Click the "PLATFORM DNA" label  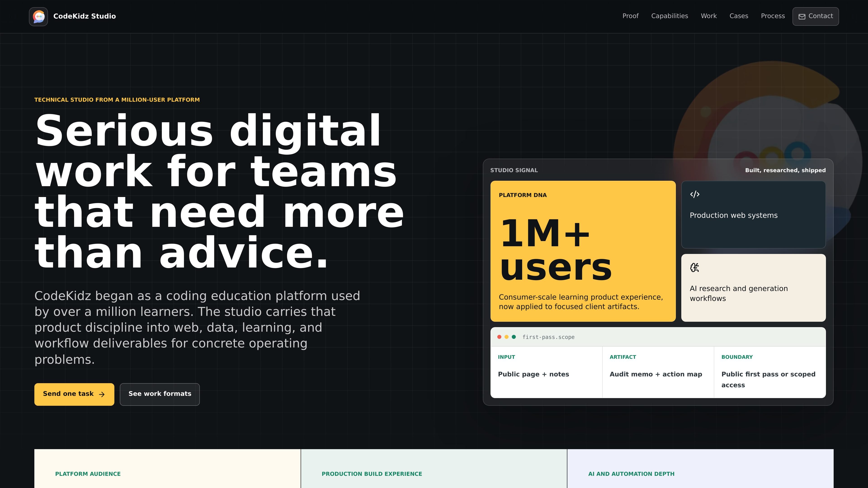523,195
